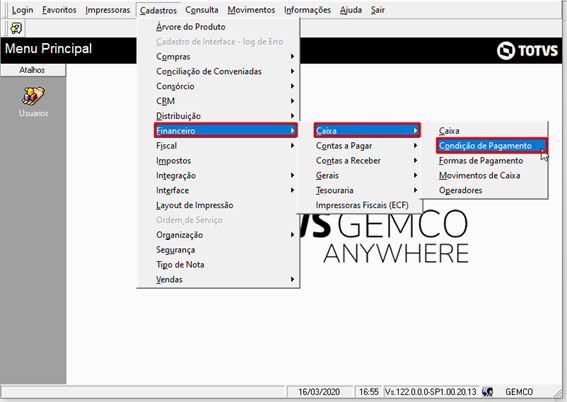This screenshot has width=567, height=402.
Task: Click the time 16:55 in status bar
Action: point(369,392)
